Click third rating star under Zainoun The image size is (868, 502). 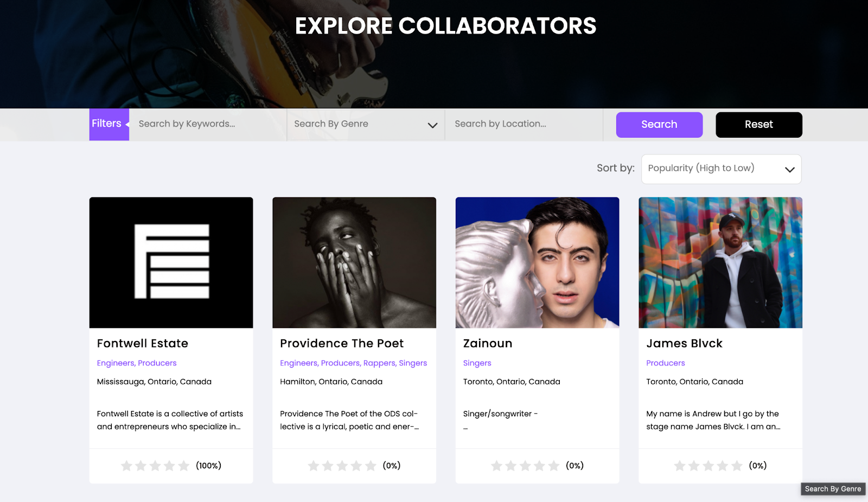pyautogui.click(x=525, y=466)
